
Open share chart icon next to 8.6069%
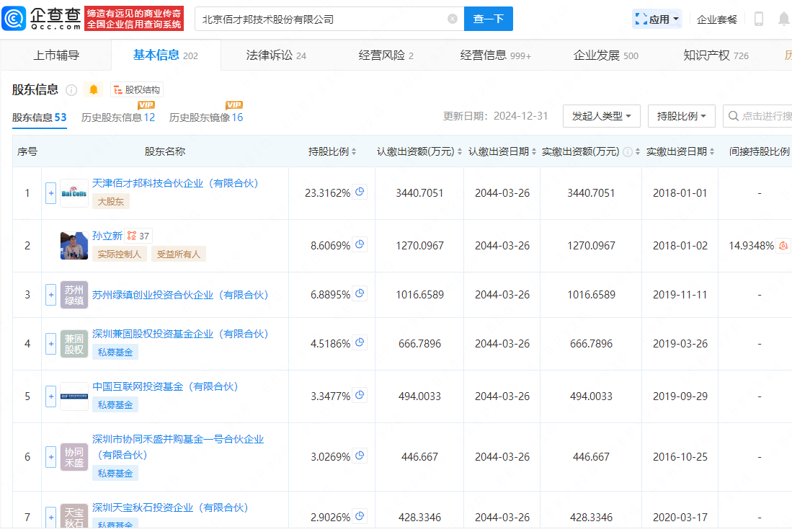click(x=360, y=245)
